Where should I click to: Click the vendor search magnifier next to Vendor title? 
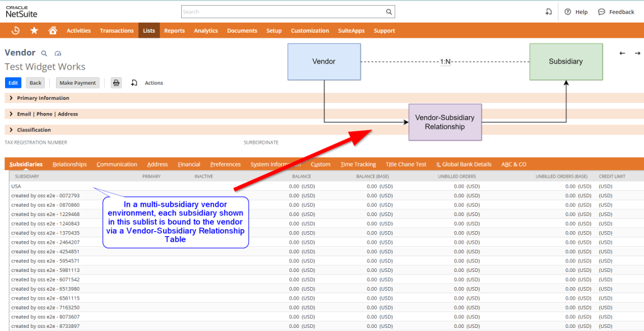tap(45, 53)
